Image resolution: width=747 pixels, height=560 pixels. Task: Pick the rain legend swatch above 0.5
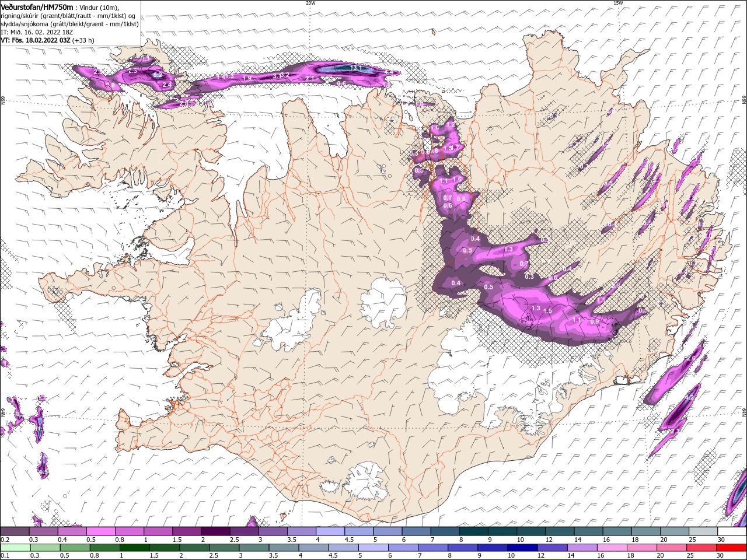tap(75, 548)
